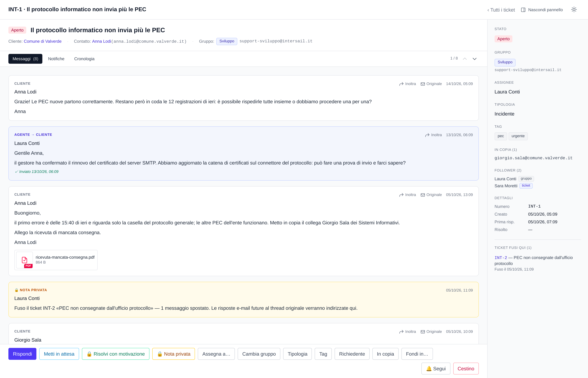Click the Rispondi button

pos(22,354)
